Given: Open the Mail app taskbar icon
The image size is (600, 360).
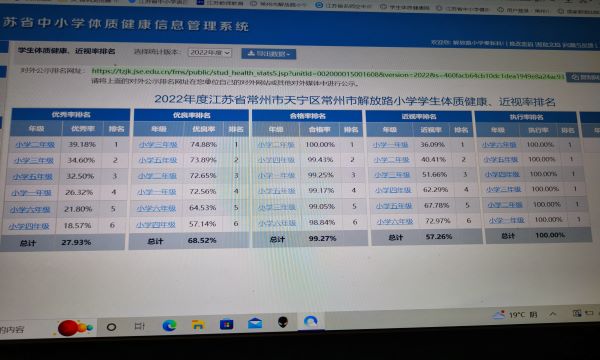Looking at the screenshot, I should [255, 324].
